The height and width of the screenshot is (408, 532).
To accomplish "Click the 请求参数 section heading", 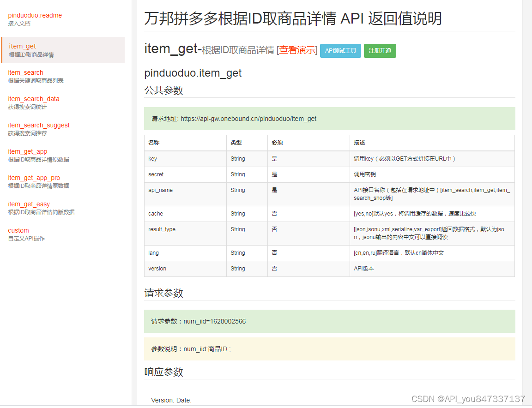I will pyautogui.click(x=163, y=293).
